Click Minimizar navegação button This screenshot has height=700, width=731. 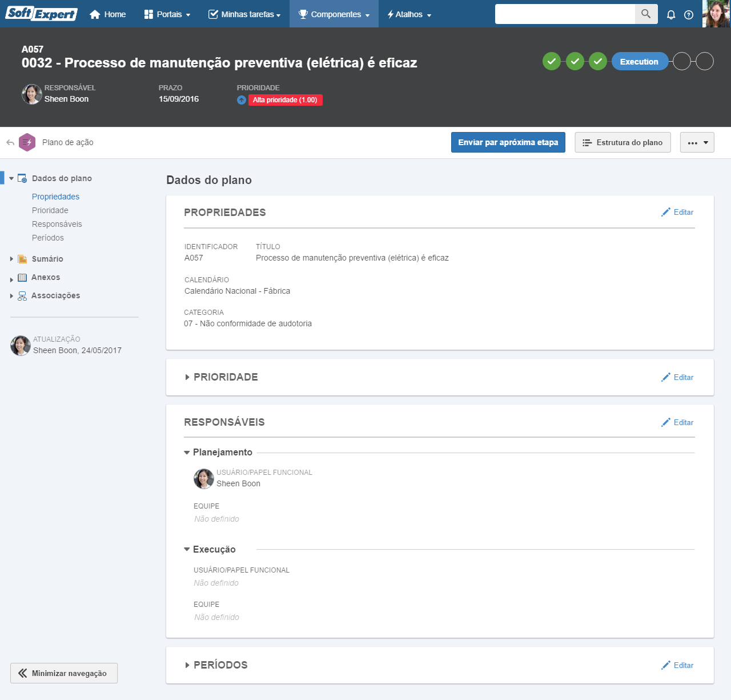pos(64,673)
